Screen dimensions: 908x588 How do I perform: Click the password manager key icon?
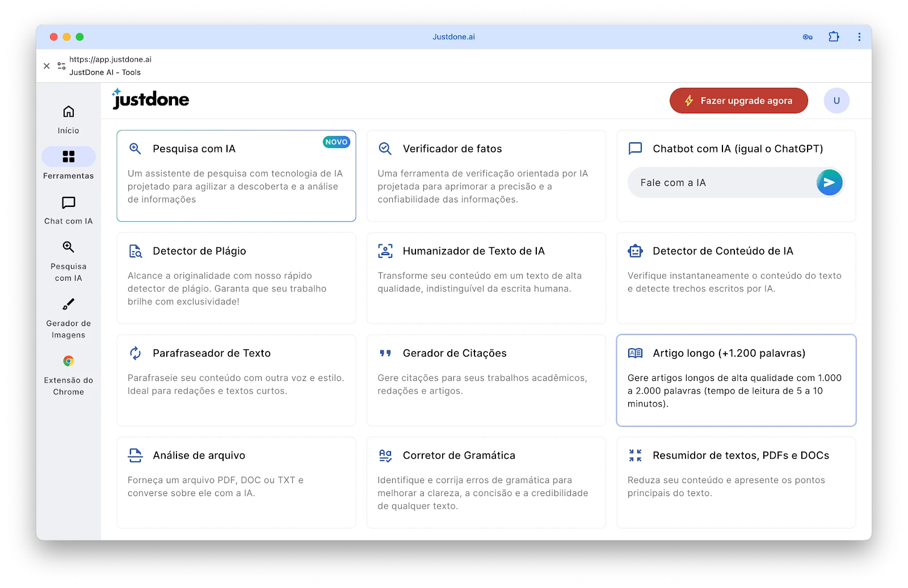coord(807,36)
